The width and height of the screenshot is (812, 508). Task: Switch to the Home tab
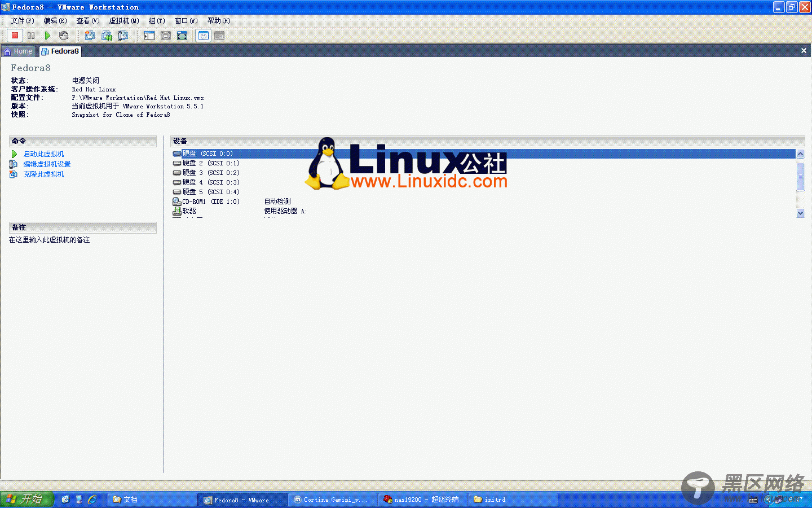coord(19,51)
